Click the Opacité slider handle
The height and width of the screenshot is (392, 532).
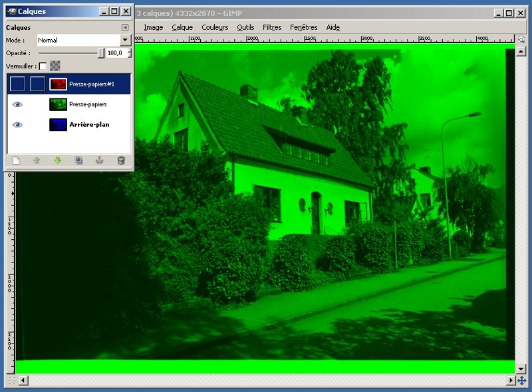click(101, 52)
